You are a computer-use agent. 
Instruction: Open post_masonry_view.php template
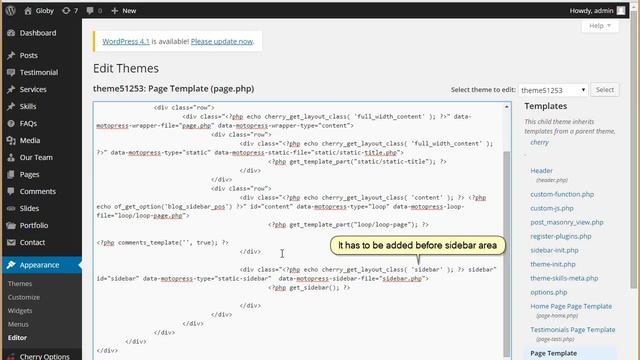pyautogui.click(x=567, y=222)
